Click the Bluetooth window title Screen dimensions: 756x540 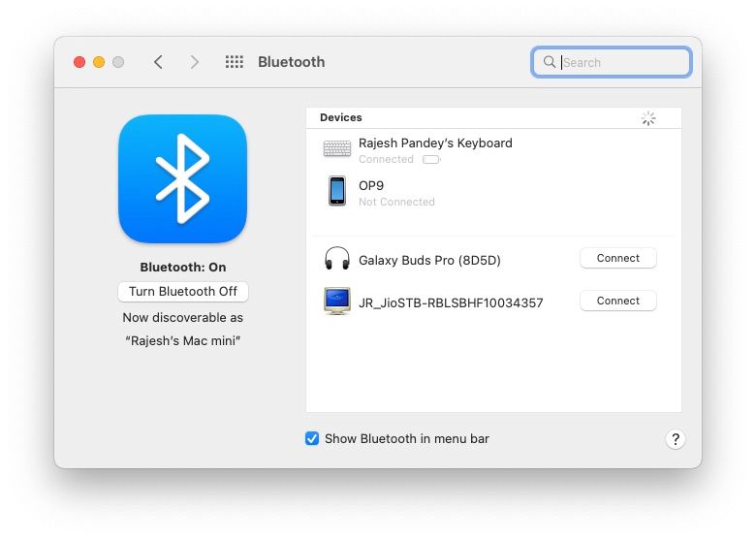click(291, 62)
